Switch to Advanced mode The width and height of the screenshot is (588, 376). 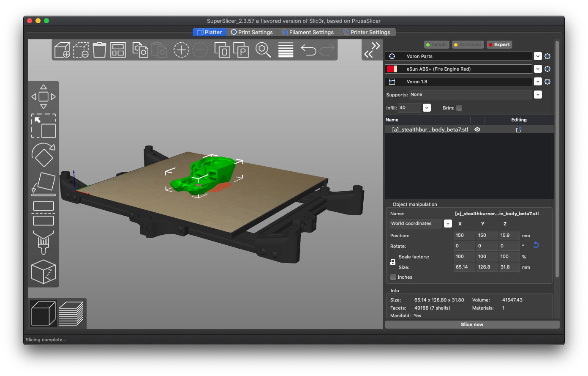coord(468,44)
